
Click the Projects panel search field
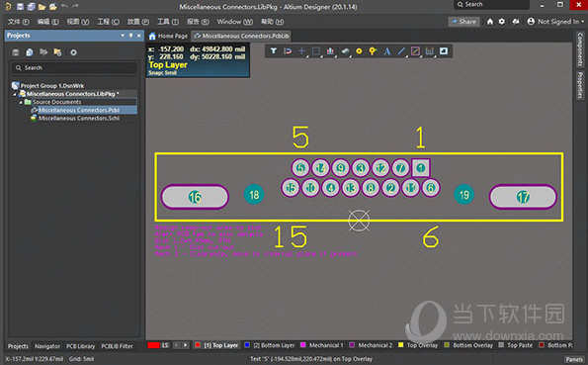point(74,68)
